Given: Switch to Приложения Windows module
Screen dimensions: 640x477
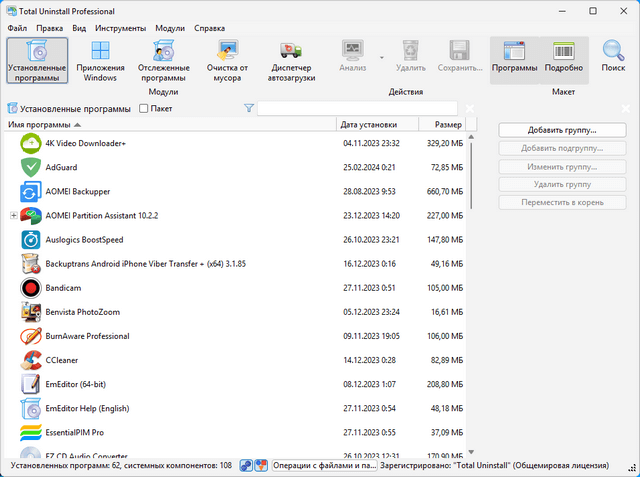Looking at the screenshot, I should click(100, 59).
